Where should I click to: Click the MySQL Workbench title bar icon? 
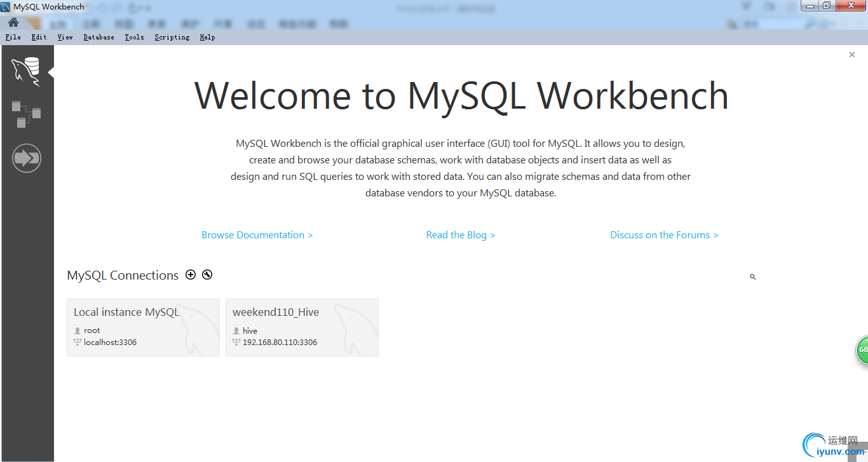tap(6, 7)
